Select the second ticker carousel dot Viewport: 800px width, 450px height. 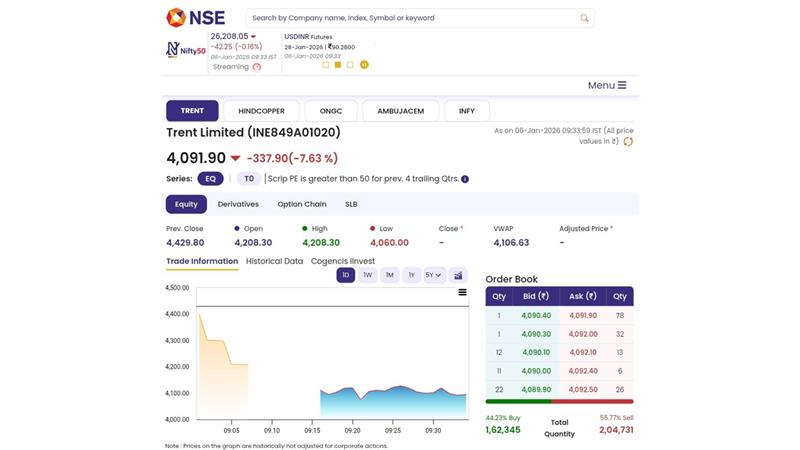coord(338,65)
